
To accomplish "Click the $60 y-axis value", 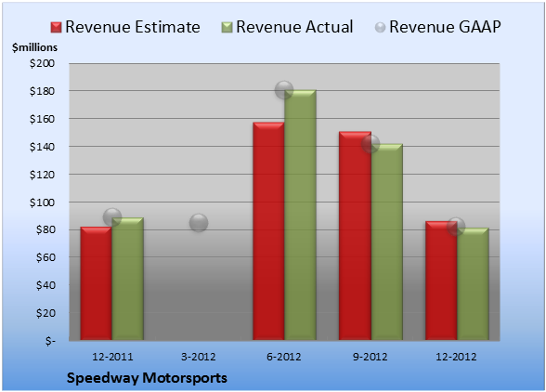I will [45, 257].
